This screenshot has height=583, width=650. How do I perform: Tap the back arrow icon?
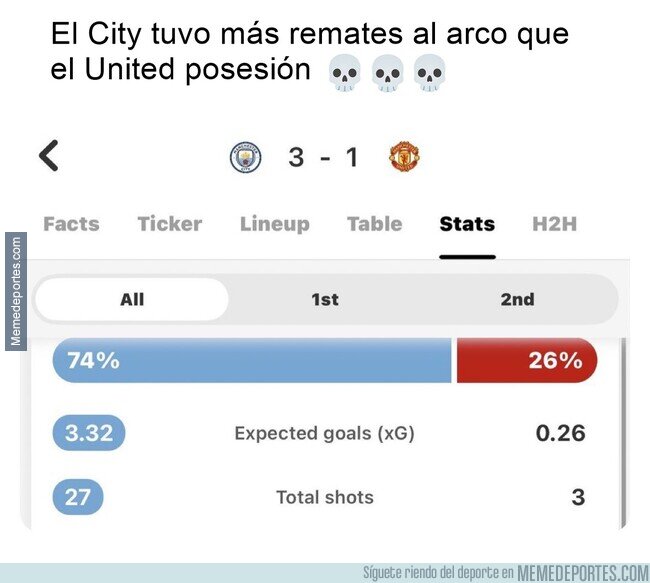(49, 156)
